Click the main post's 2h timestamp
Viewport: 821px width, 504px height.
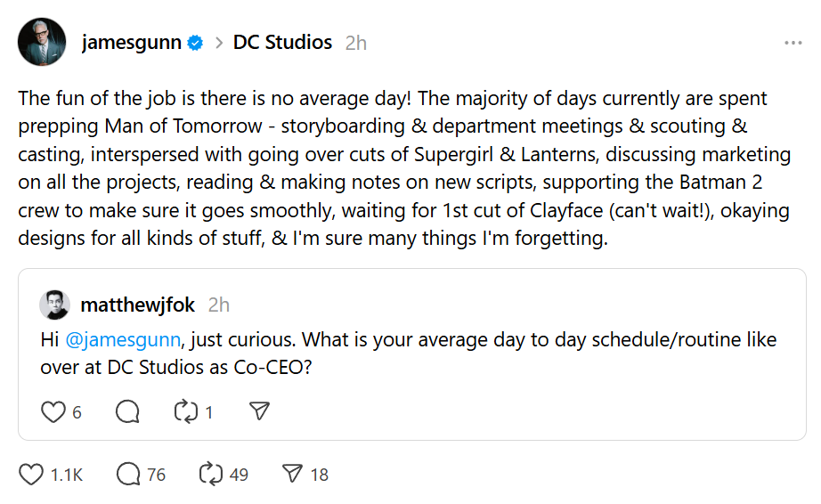[x=355, y=43]
